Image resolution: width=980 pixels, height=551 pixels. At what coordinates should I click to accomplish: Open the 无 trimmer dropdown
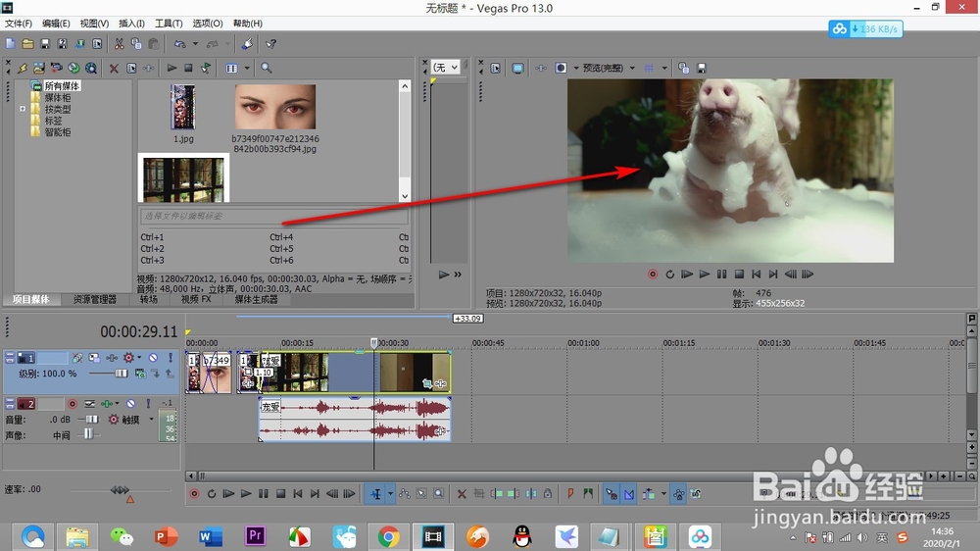click(446, 67)
